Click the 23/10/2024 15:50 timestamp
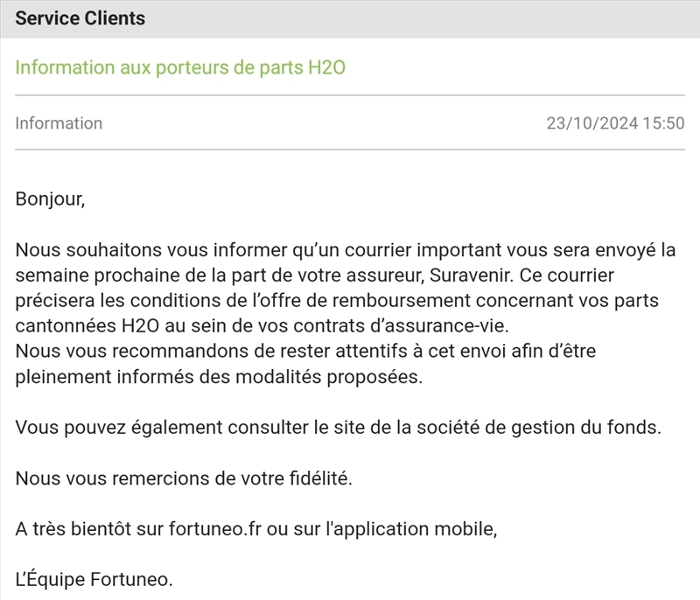This screenshot has height=600, width=700. pyautogui.click(x=615, y=123)
